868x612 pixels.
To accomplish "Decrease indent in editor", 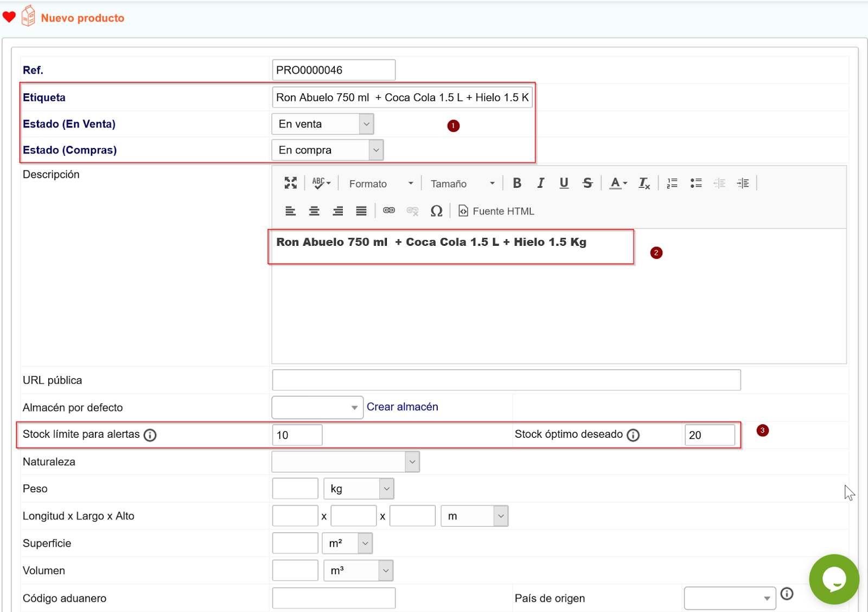I will [x=719, y=183].
